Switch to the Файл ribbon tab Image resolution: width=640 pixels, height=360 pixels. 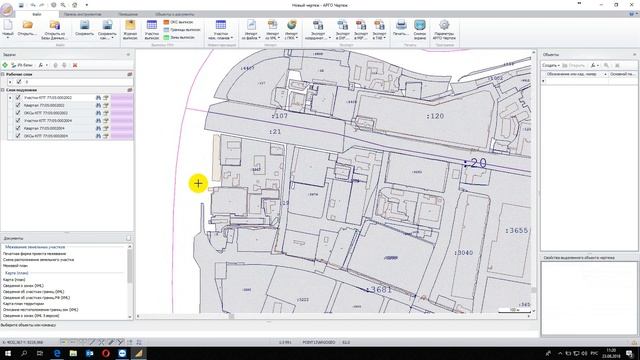pyautogui.click(x=37, y=14)
